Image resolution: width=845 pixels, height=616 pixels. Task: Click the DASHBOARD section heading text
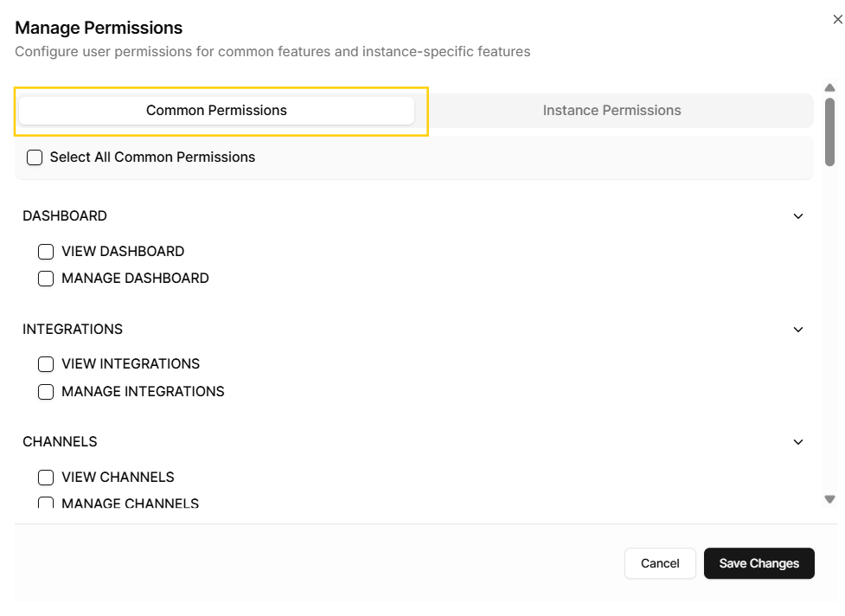pos(65,216)
